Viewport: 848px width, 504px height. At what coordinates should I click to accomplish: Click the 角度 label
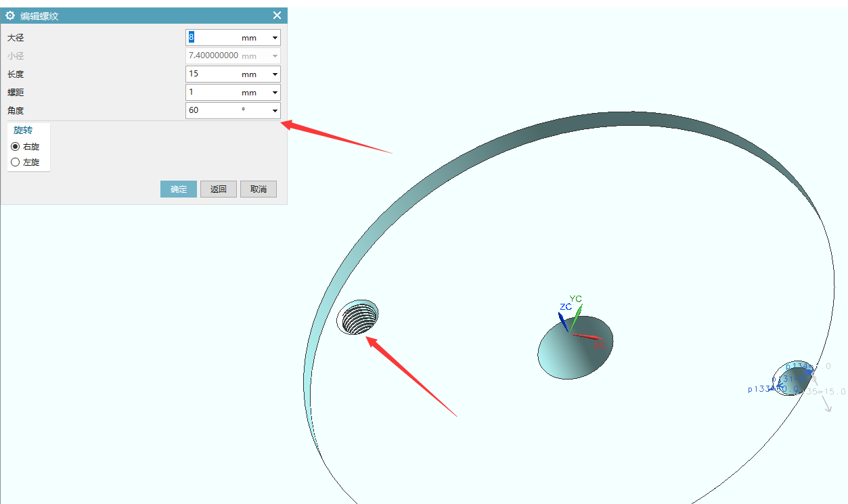(x=16, y=110)
